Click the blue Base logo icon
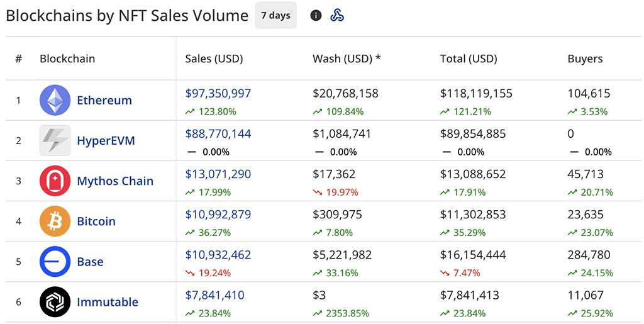Image resolution: width=644 pixels, height=324 pixels. [x=55, y=262]
